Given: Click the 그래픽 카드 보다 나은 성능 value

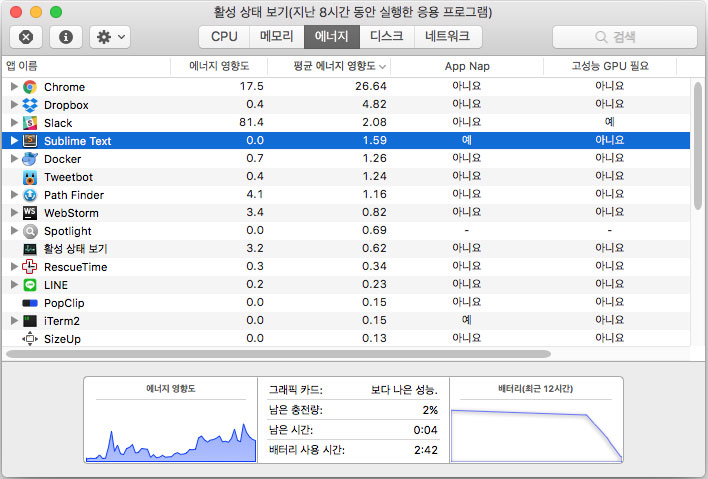Looking at the screenshot, I should point(404,390).
